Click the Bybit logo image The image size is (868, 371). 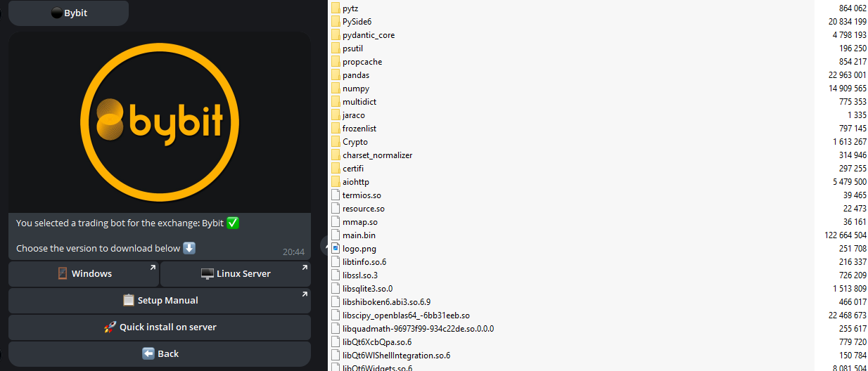click(x=160, y=122)
